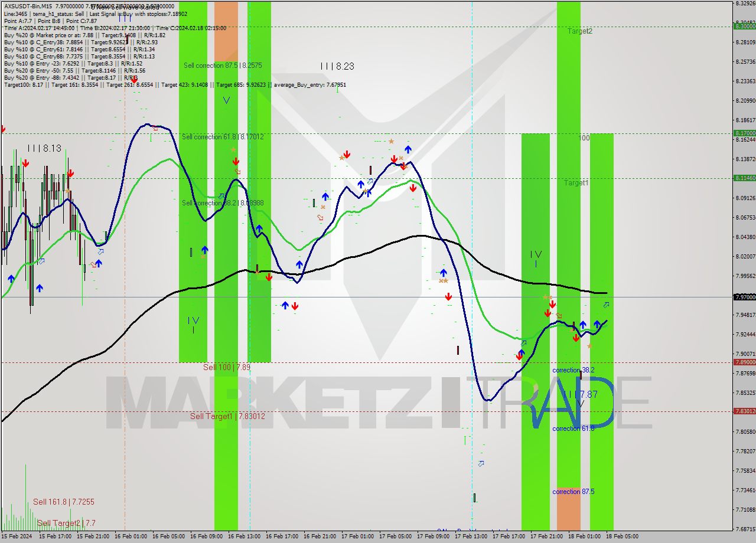Select the blue correction 38.2 label

(x=573, y=370)
